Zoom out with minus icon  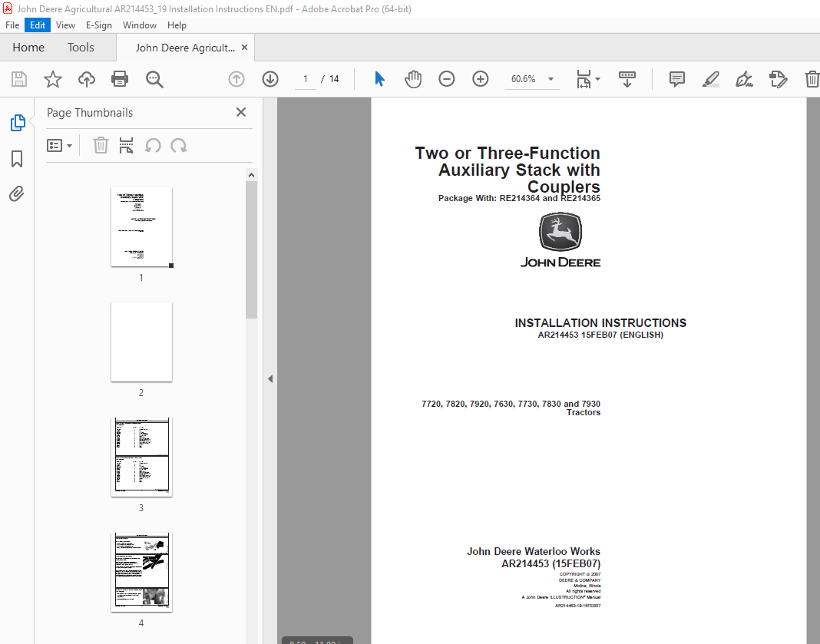pyautogui.click(x=447, y=79)
